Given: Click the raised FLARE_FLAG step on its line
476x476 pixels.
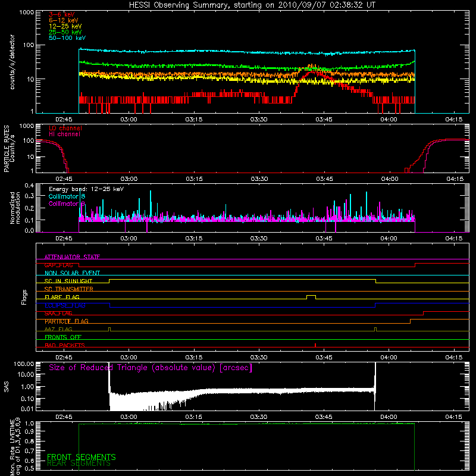Looking at the screenshot, I should 311,295.
